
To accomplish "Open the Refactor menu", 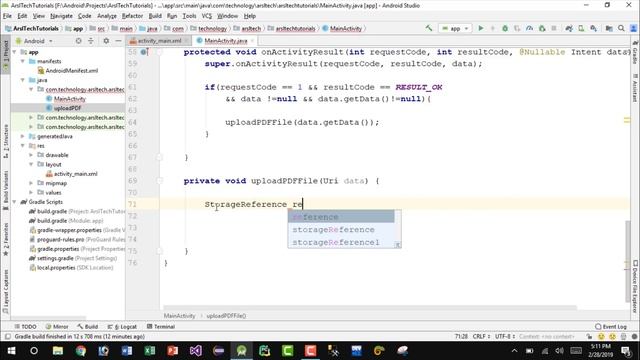I will pyautogui.click(x=132, y=16).
